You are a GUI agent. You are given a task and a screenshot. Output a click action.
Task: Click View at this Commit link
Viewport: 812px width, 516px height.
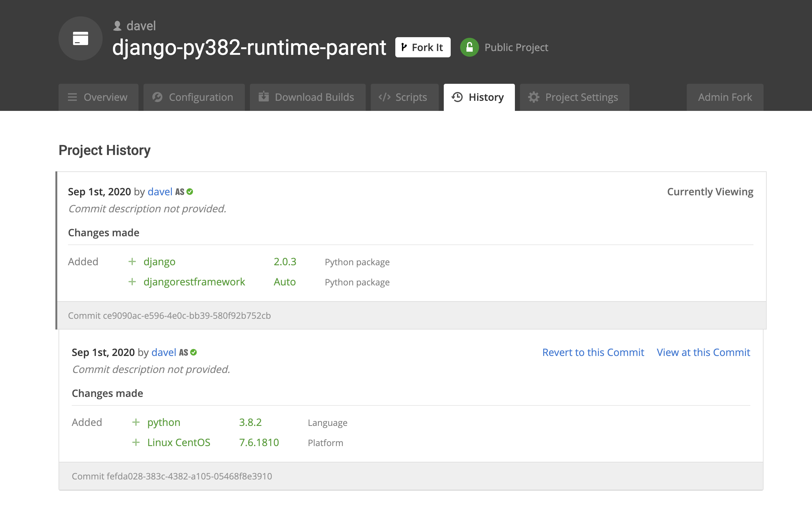tap(703, 352)
